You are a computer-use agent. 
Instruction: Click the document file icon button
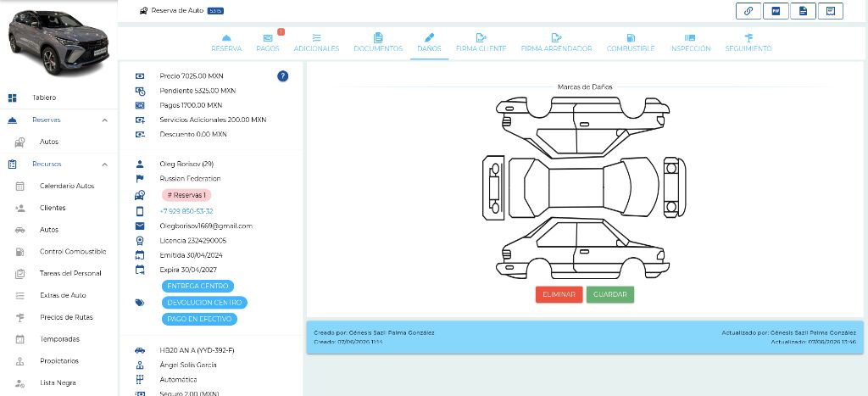pos(803,11)
